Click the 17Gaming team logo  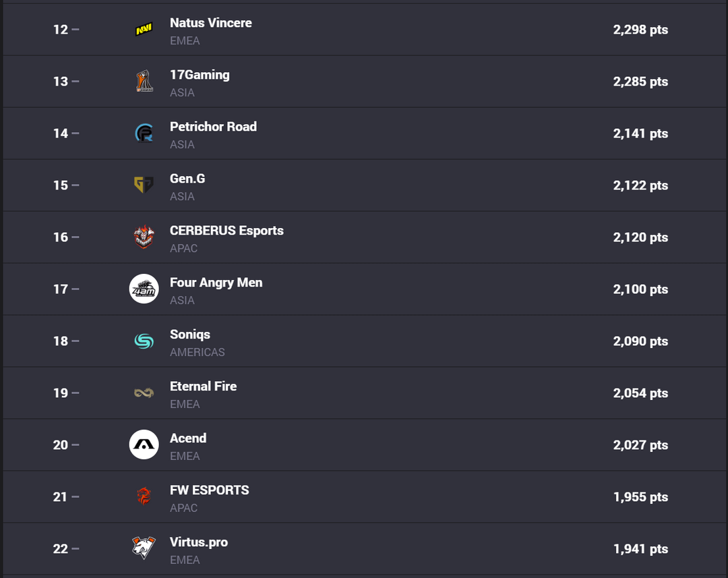144,82
